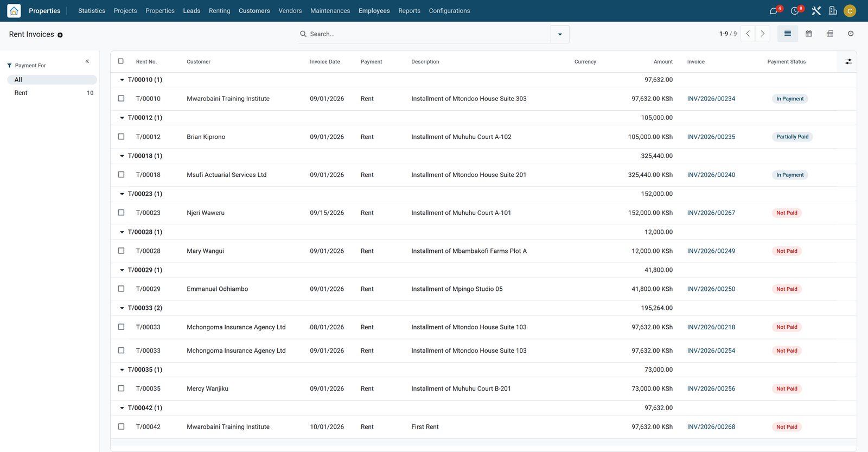Image resolution: width=868 pixels, height=452 pixels.
Task: Open invoice link INV/2026/00234
Action: click(x=711, y=99)
